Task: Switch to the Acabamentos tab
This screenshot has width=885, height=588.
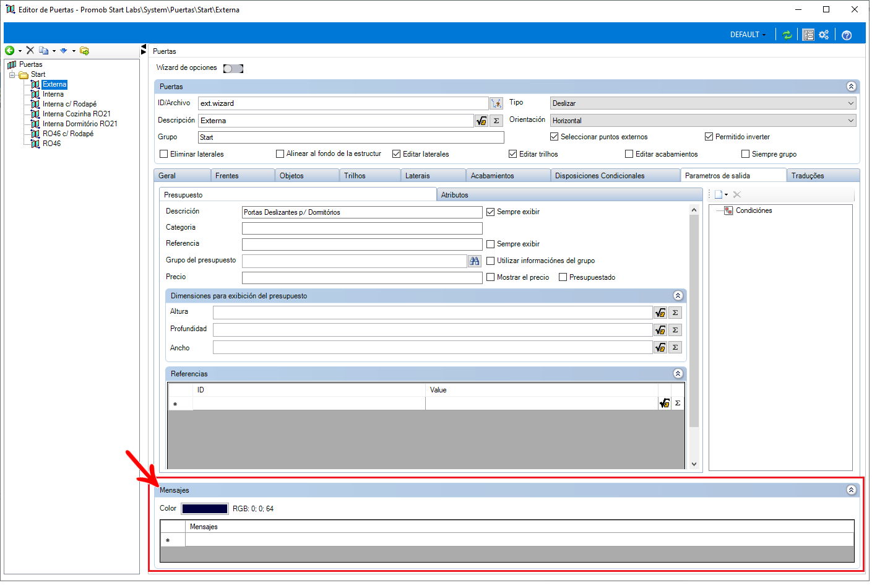Action: pos(508,176)
